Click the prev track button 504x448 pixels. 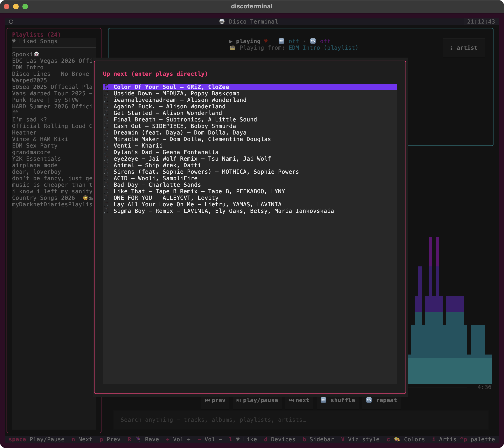pos(215,400)
